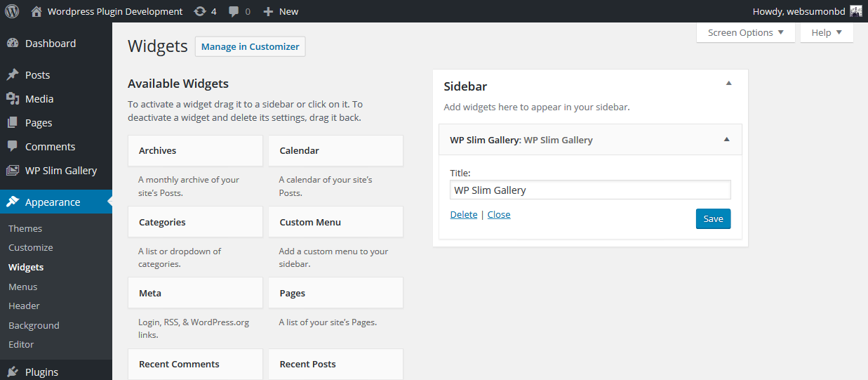Screen dimensions: 868x380
Task: Open the Menus submenu item
Action: coord(23,287)
